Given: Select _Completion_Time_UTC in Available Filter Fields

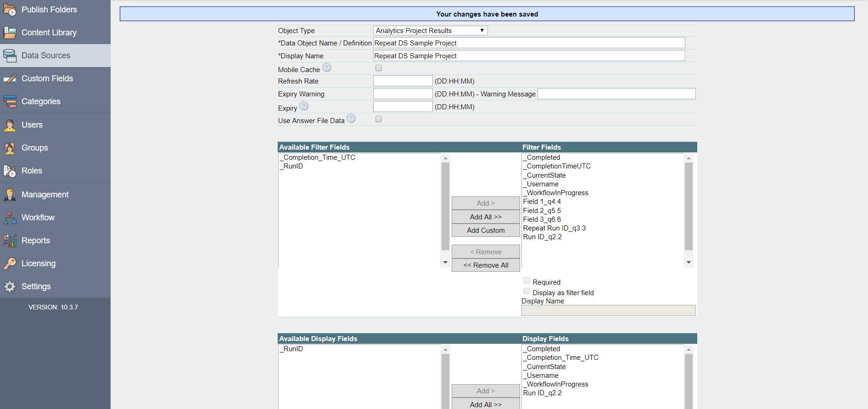Looking at the screenshot, I should [x=318, y=157].
